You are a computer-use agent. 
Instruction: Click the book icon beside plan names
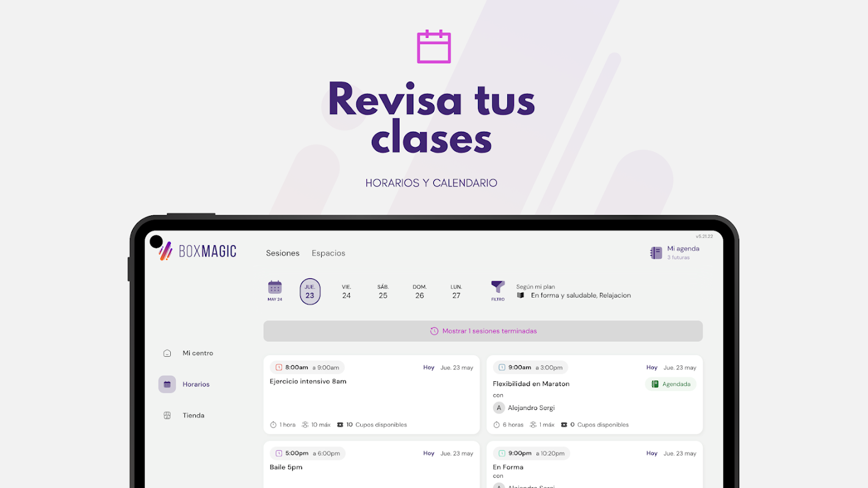(x=521, y=295)
